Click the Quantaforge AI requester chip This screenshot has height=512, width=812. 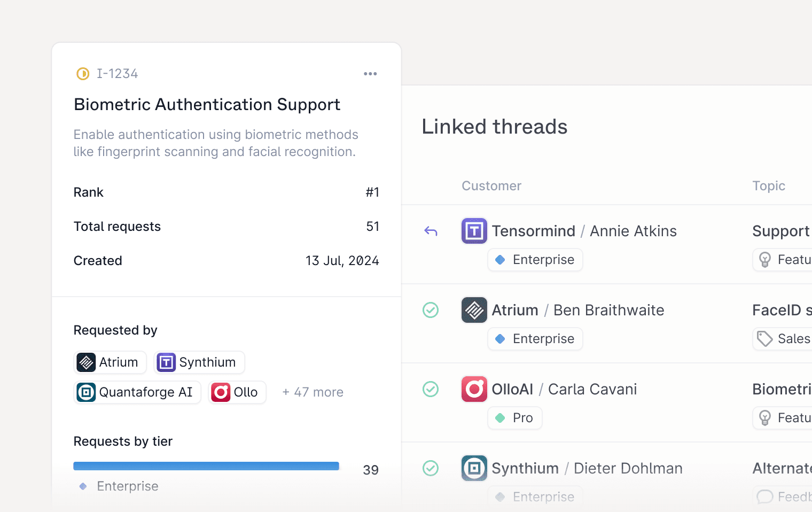click(137, 392)
